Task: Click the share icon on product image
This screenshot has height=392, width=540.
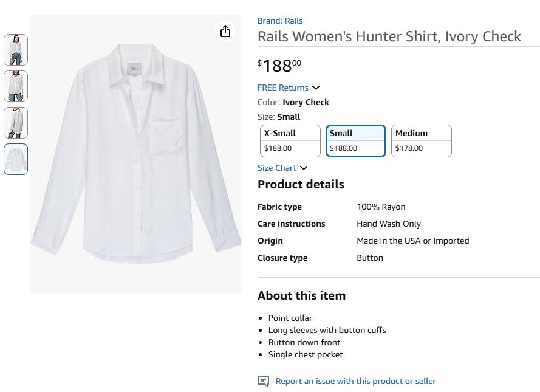Action: (225, 31)
